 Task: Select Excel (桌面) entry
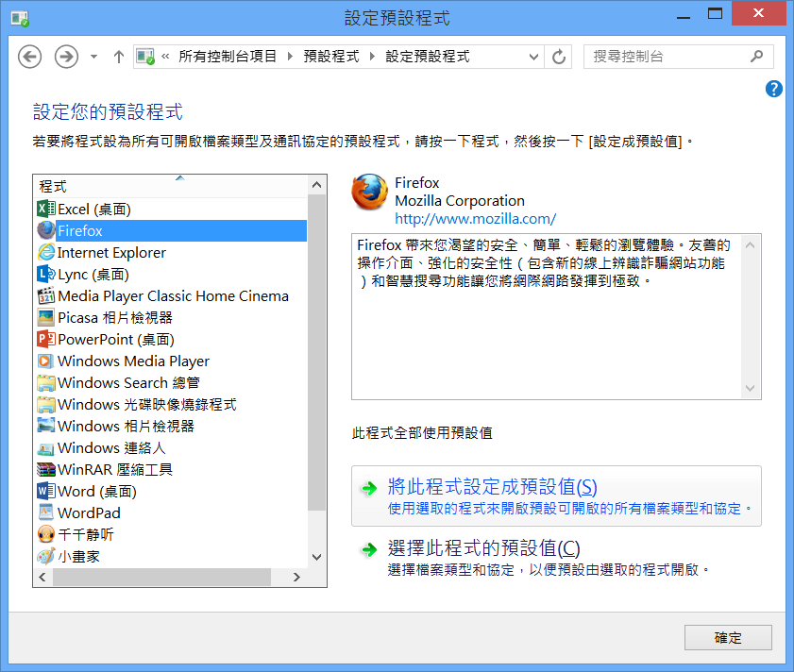click(x=171, y=209)
